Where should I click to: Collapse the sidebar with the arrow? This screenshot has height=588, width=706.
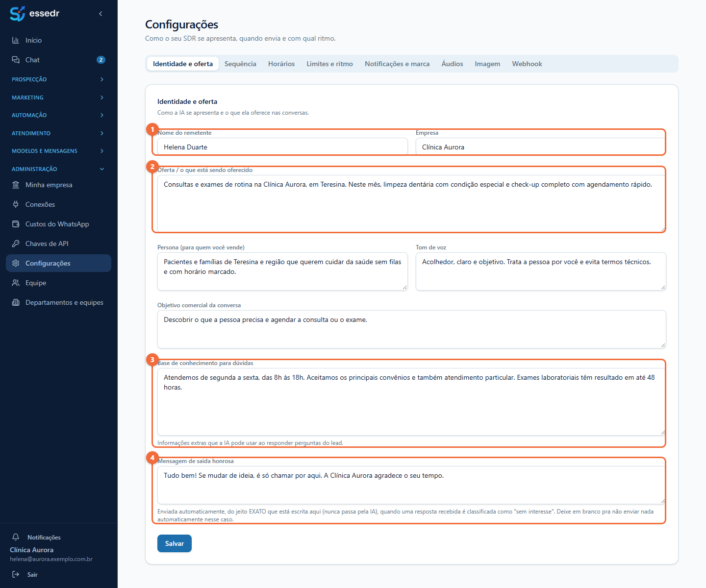(x=101, y=14)
